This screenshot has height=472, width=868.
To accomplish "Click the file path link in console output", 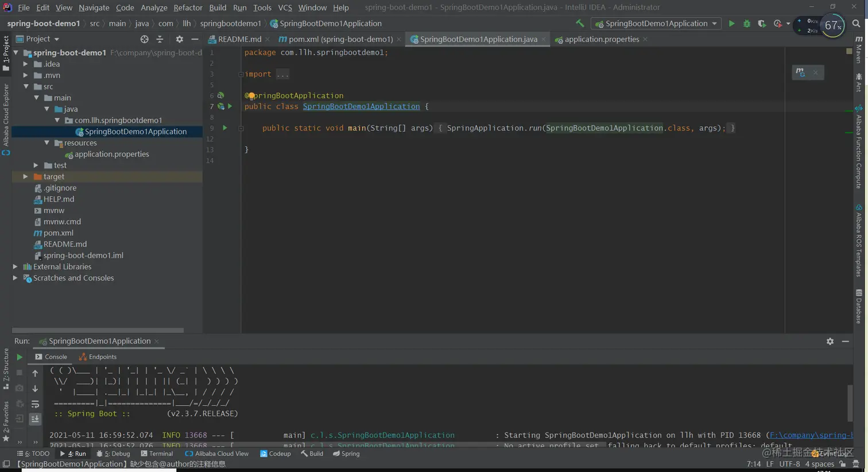I will click(811, 435).
